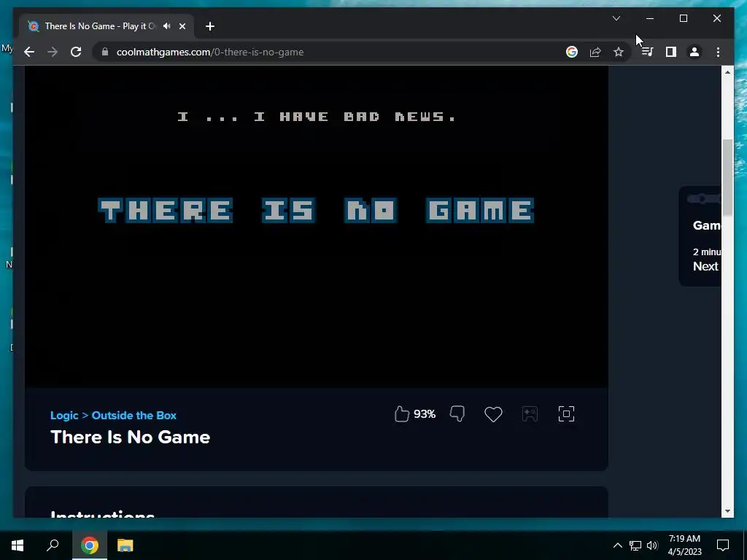Dislike the game with thumbs down
Image resolution: width=747 pixels, height=560 pixels.
coord(457,414)
